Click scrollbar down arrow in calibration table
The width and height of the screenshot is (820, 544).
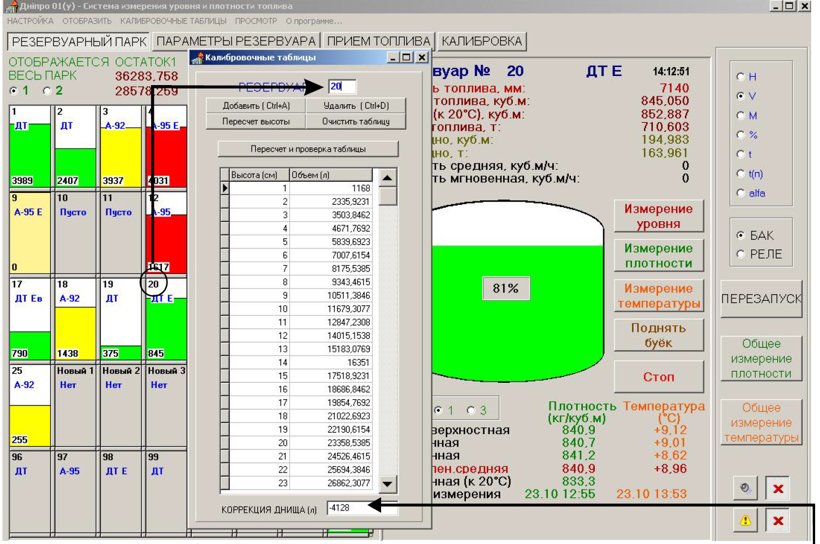point(387,484)
